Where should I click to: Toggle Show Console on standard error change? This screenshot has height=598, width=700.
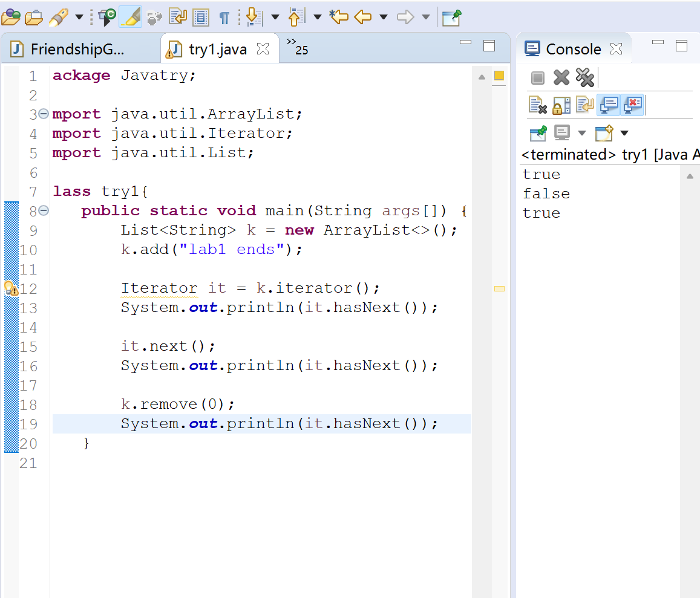pyautogui.click(x=632, y=105)
